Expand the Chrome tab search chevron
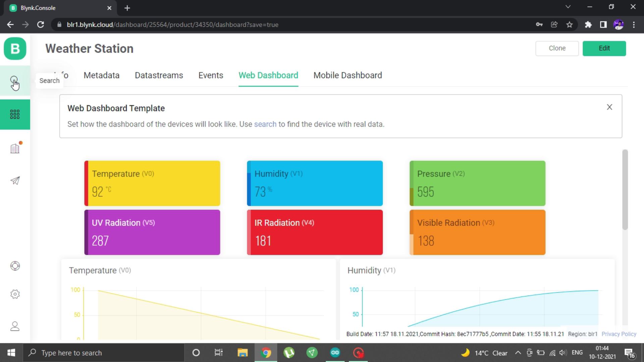This screenshot has width=644, height=362. [568, 7]
